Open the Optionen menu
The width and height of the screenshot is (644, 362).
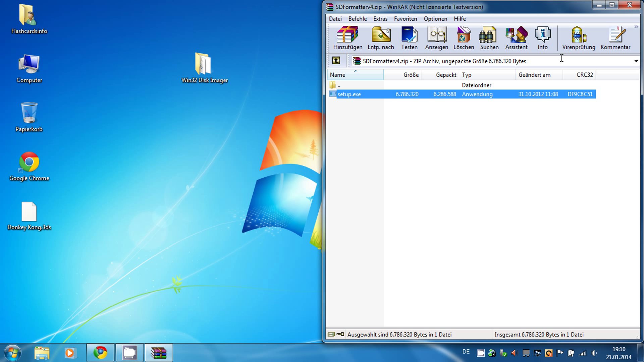[435, 19]
